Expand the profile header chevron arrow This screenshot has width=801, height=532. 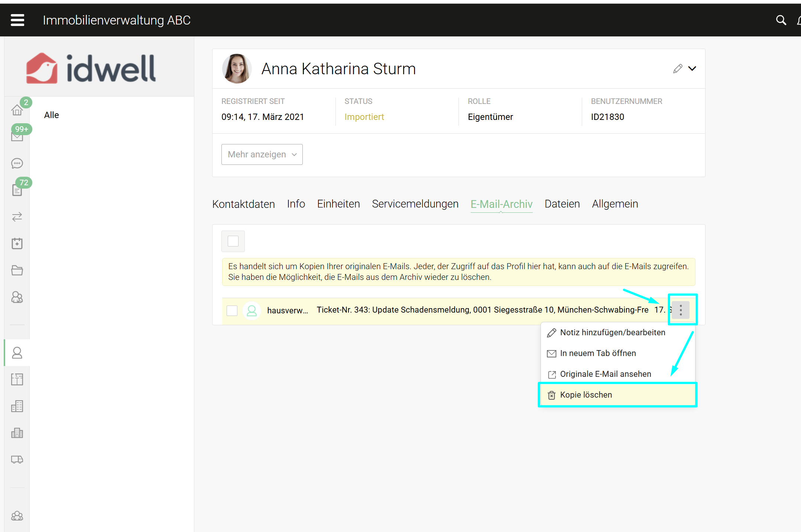(692, 69)
